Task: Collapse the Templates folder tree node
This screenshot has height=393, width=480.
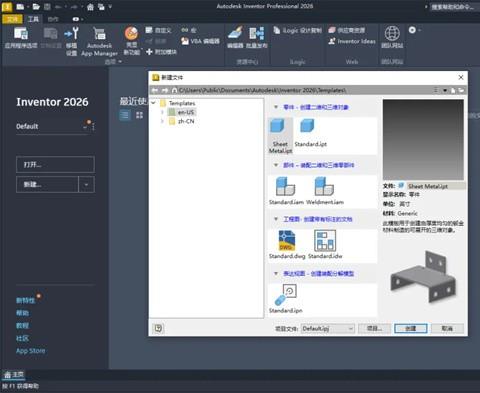Action: tap(153, 103)
